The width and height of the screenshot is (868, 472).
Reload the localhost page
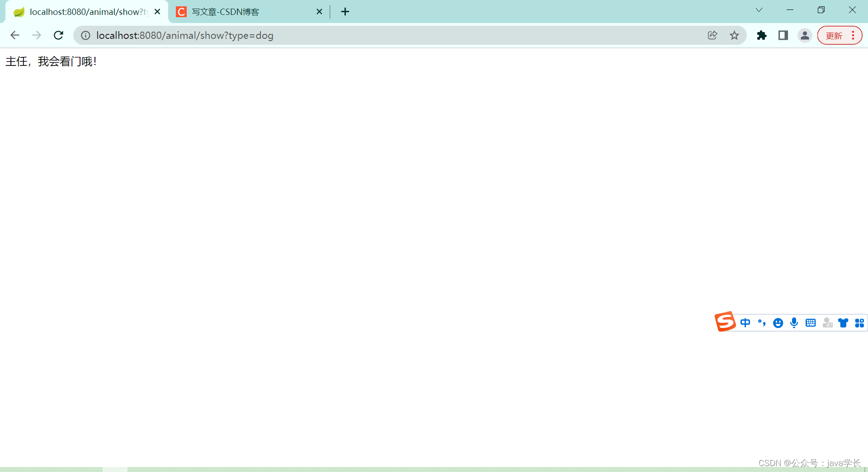tap(58, 35)
